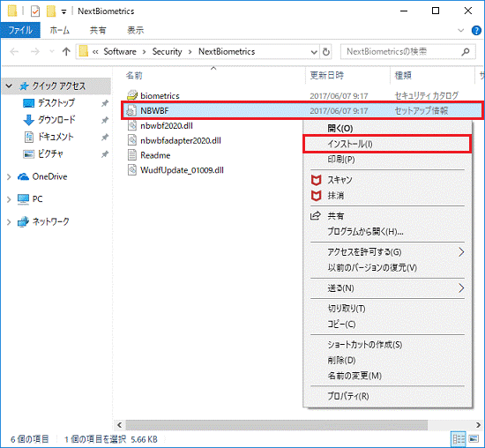Open the quick access toolbar customize dropdown
The height and width of the screenshot is (448, 485).
63,12
